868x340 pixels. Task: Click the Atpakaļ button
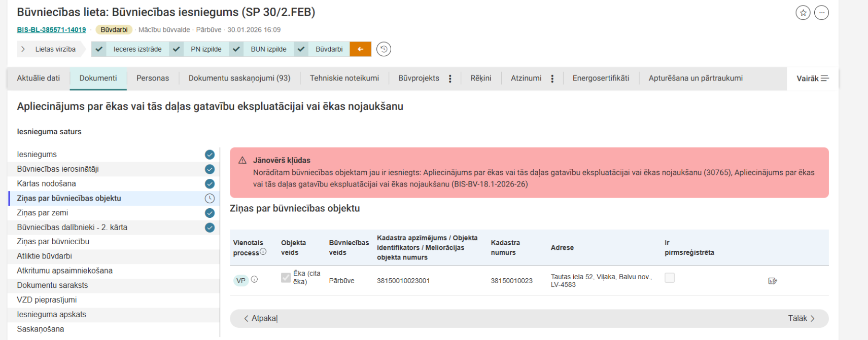point(261,318)
